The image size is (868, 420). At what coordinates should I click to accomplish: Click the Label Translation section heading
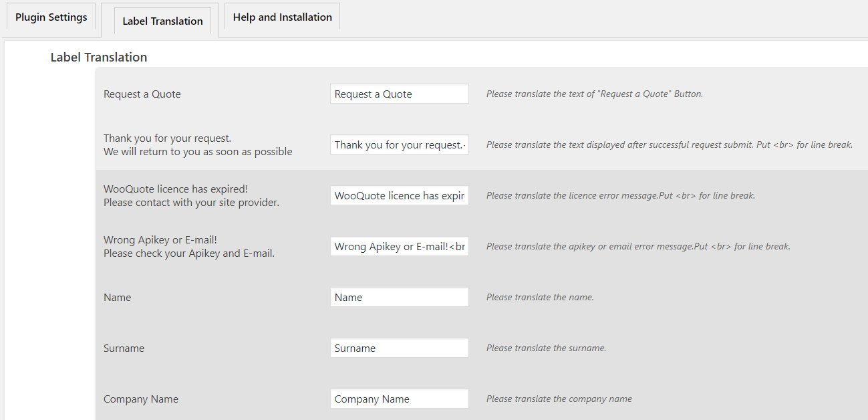click(x=99, y=57)
